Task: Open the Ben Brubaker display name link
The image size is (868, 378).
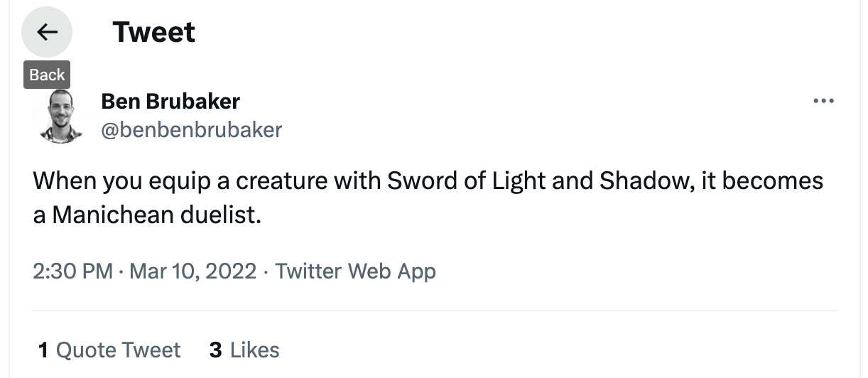Action: point(170,102)
